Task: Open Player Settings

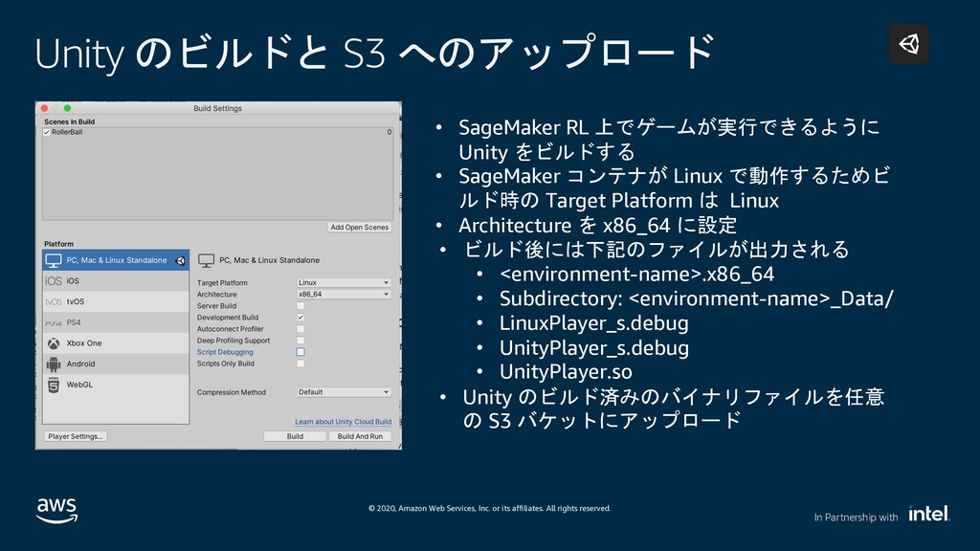Action: [75, 436]
